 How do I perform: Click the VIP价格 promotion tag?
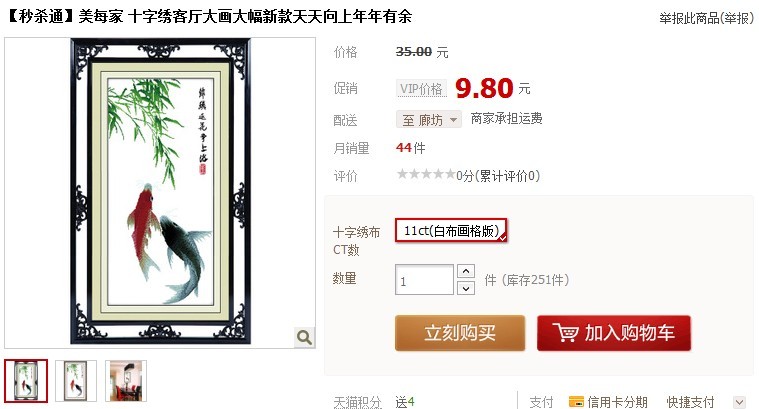(x=421, y=89)
